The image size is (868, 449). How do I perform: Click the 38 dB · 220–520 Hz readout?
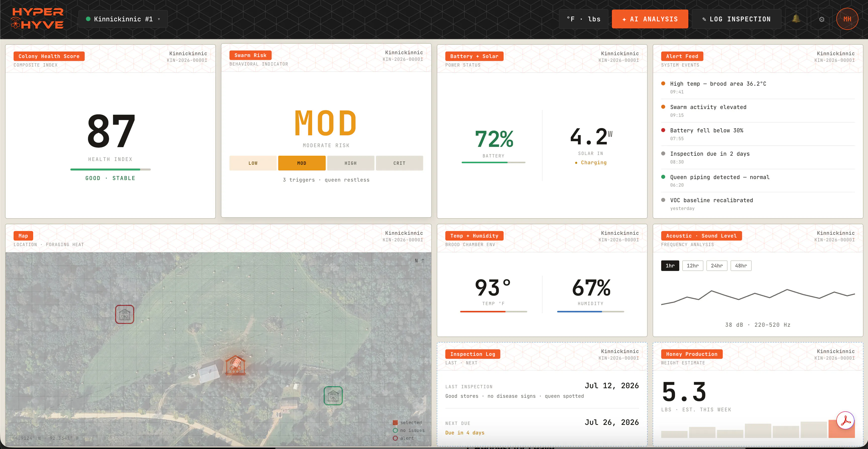coord(758,325)
